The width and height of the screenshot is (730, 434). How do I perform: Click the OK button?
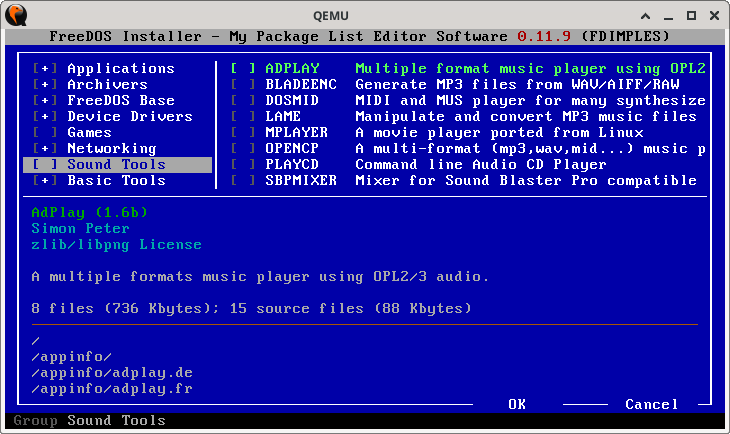517,404
